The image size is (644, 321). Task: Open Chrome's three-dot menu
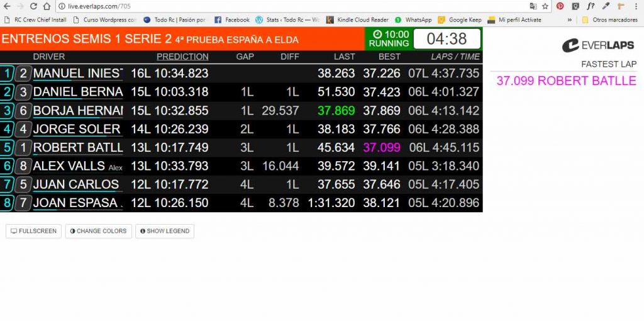click(x=636, y=6)
